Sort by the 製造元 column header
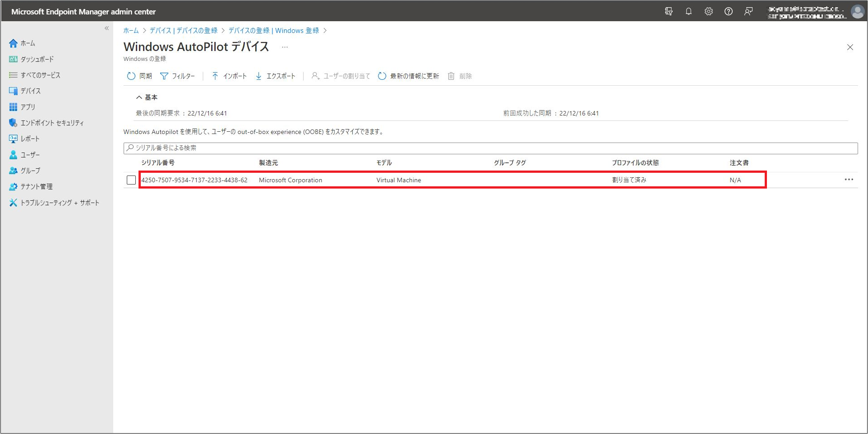 pyautogui.click(x=268, y=162)
